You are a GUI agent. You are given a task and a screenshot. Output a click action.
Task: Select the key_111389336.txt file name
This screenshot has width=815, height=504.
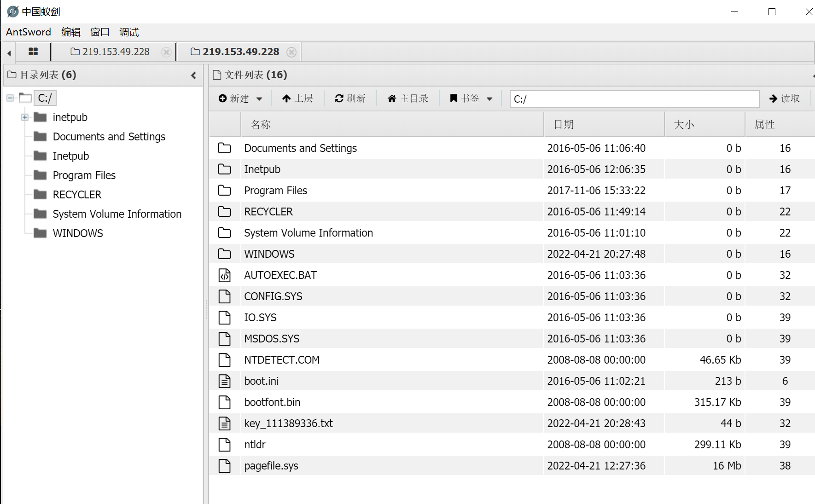click(x=288, y=423)
